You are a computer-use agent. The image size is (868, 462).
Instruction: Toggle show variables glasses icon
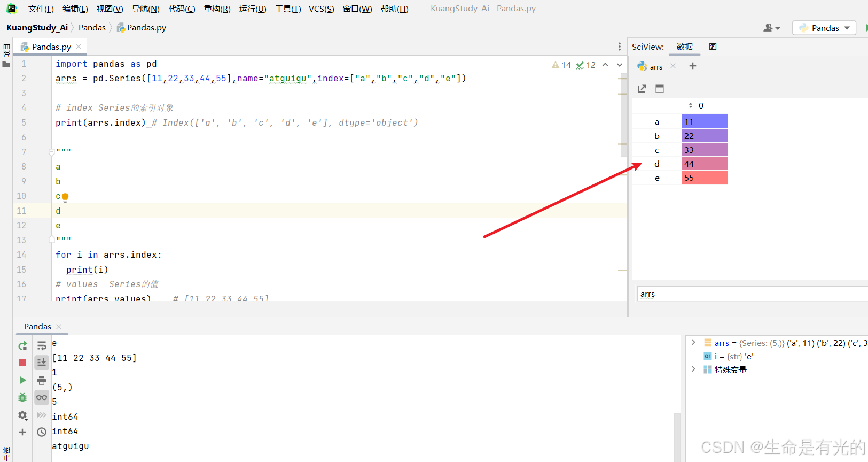42,397
